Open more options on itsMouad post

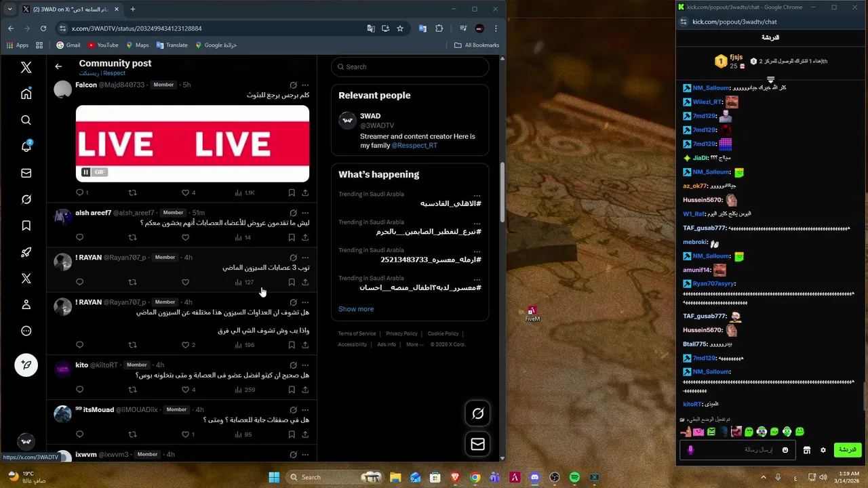point(305,409)
